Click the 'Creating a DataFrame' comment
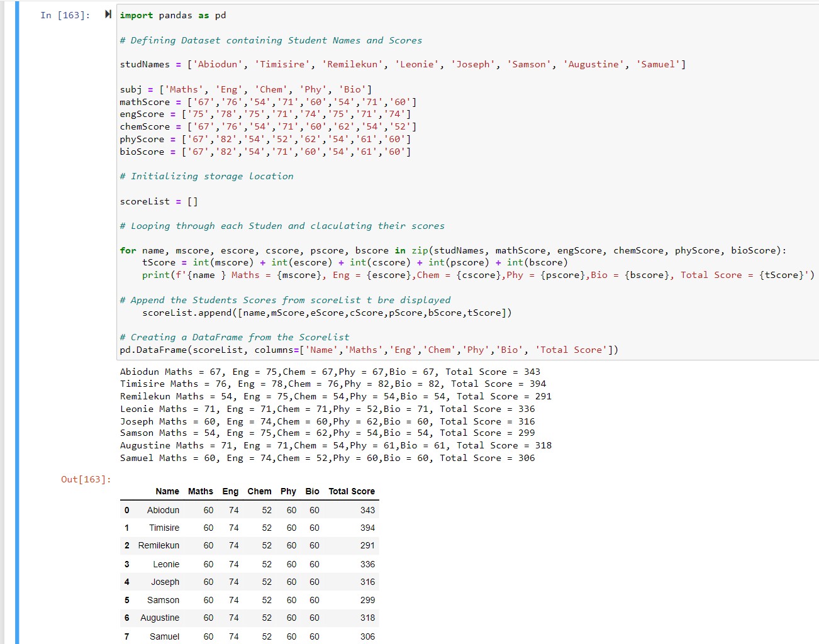This screenshot has height=644, width=819. point(235,337)
